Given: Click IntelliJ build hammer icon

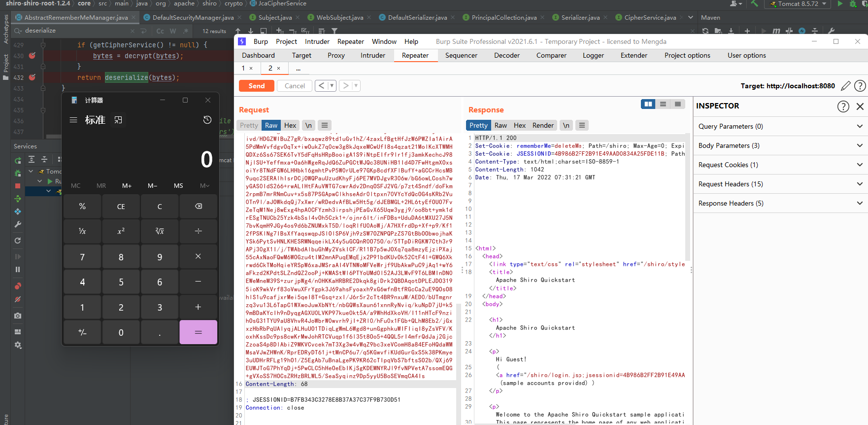Looking at the screenshot, I should [x=755, y=4].
